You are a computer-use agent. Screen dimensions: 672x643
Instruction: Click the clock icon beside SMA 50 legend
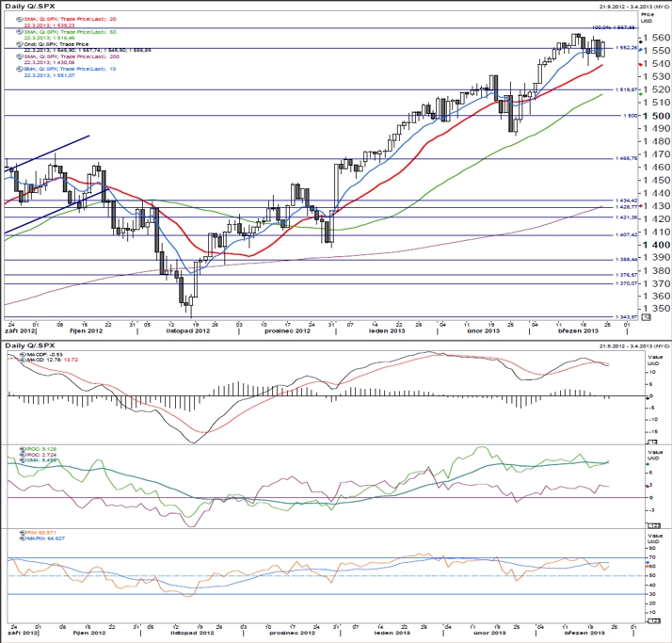[x=19, y=32]
